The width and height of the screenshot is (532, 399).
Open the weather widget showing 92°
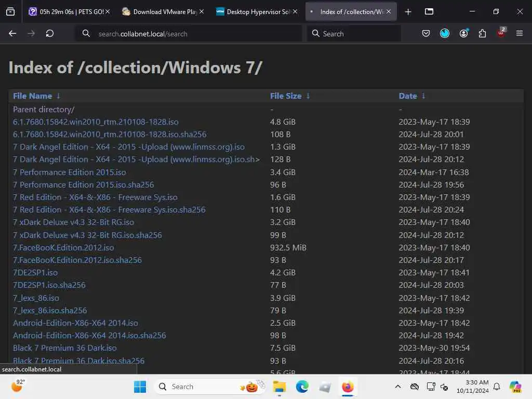tap(17, 385)
